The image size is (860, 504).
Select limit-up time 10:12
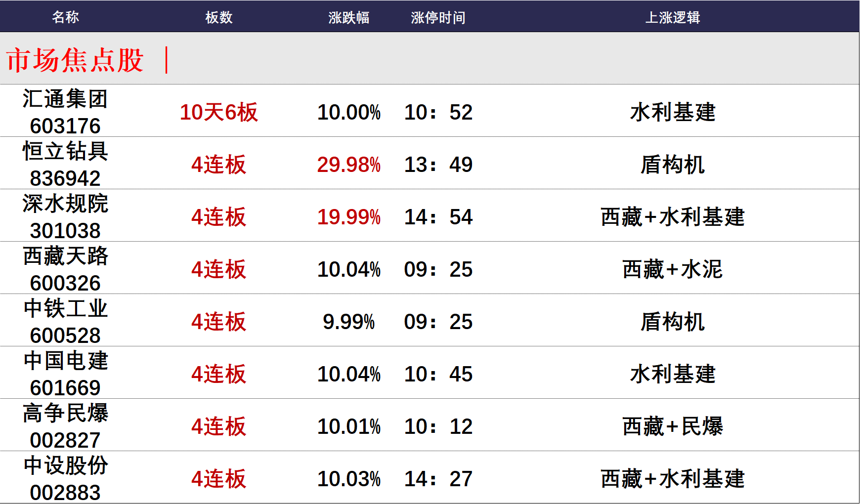[438, 426]
